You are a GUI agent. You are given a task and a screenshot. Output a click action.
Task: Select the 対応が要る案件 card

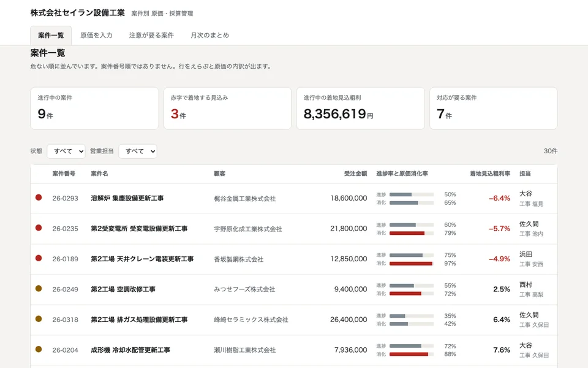pyautogui.click(x=494, y=109)
